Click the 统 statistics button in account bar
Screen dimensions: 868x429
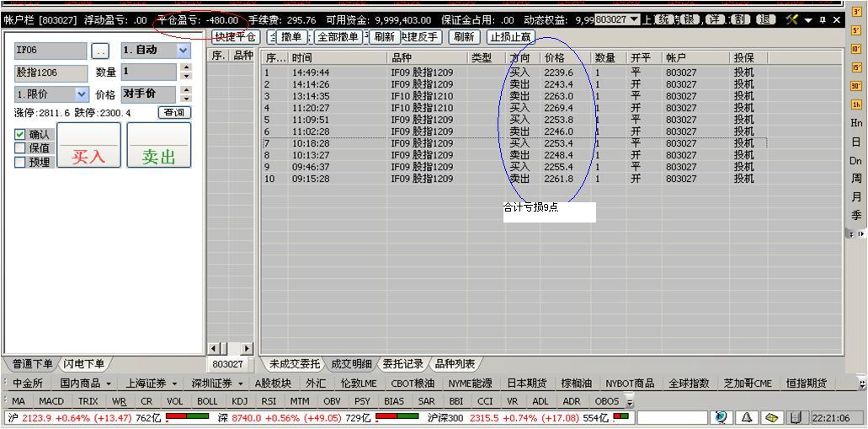pyautogui.click(x=664, y=20)
